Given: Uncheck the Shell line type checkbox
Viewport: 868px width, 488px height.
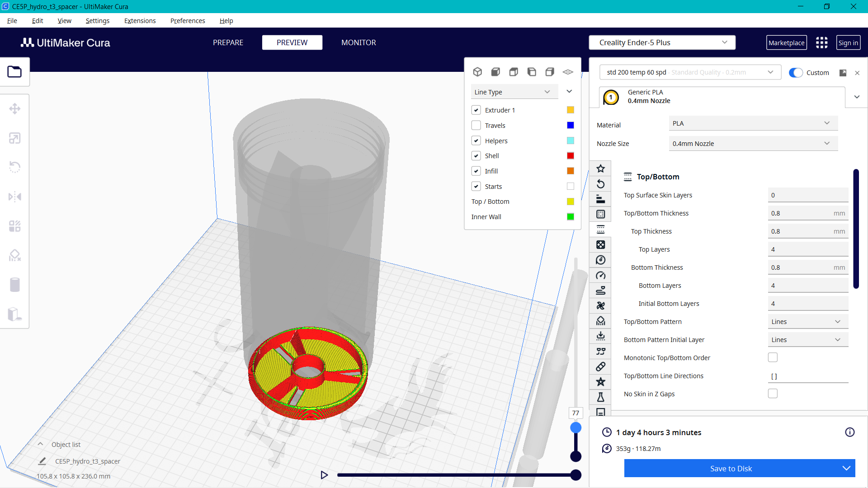Looking at the screenshot, I should point(476,155).
